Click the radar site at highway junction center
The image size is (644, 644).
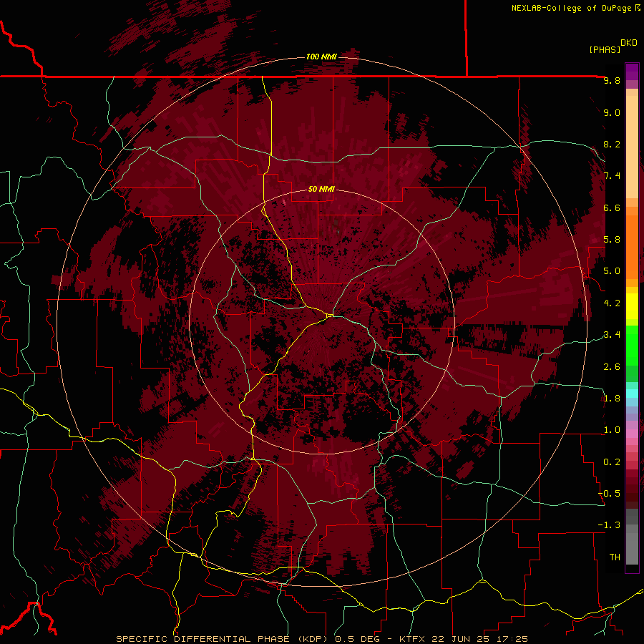[330, 316]
